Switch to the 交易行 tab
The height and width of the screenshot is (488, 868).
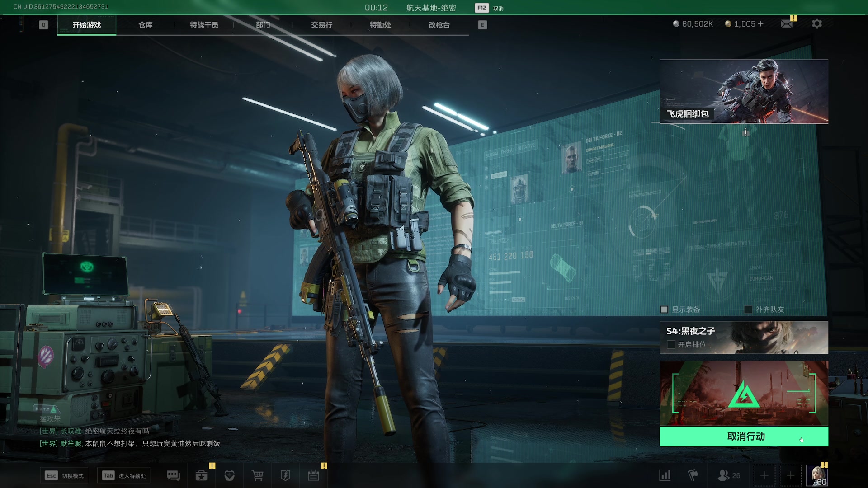[x=322, y=25]
